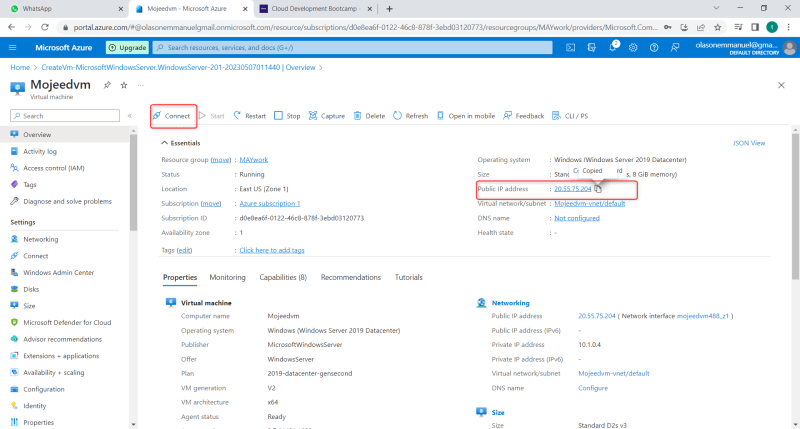
Task: Open Cloud Shell from the top bar
Action: [570, 47]
